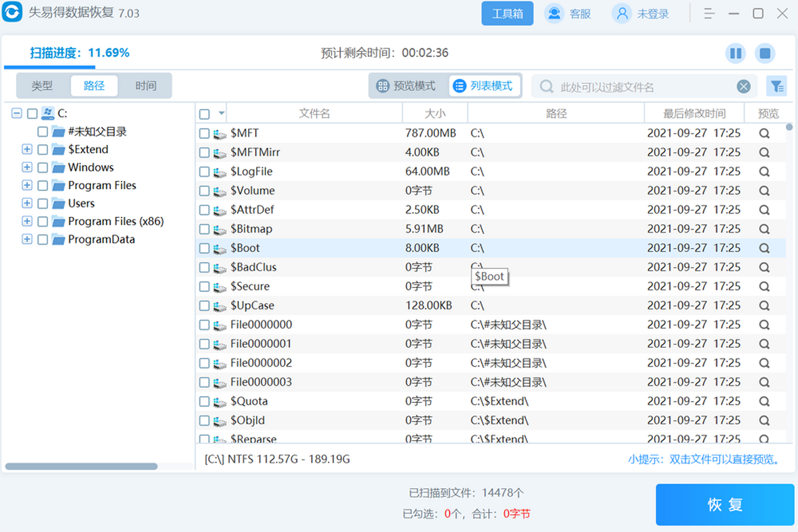Clear the filename filter with X icon

point(743,86)
